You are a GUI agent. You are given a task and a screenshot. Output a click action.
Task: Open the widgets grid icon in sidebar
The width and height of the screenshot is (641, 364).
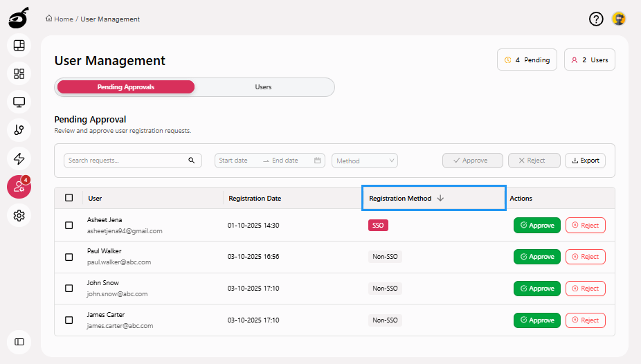pyautogui.click(x=19, y=73)
